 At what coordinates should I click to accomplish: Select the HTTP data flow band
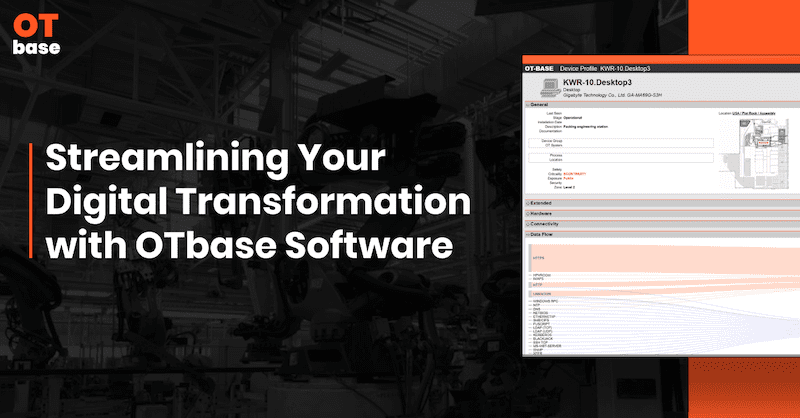coord(664,285)
